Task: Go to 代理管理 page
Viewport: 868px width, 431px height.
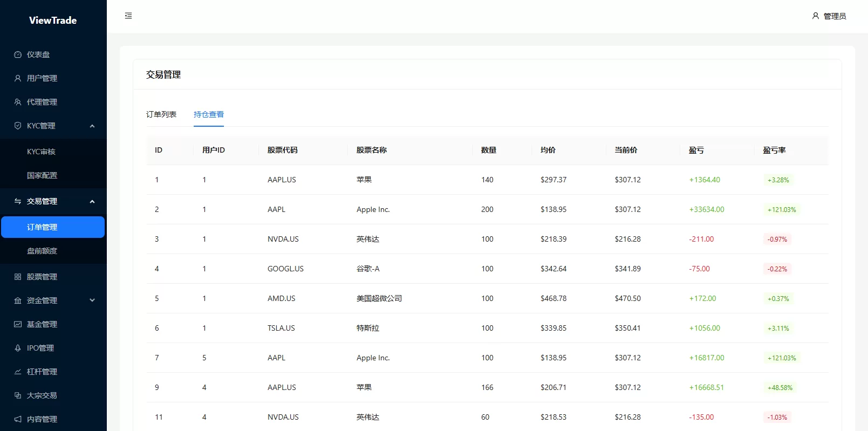Action: pos(53,102)
